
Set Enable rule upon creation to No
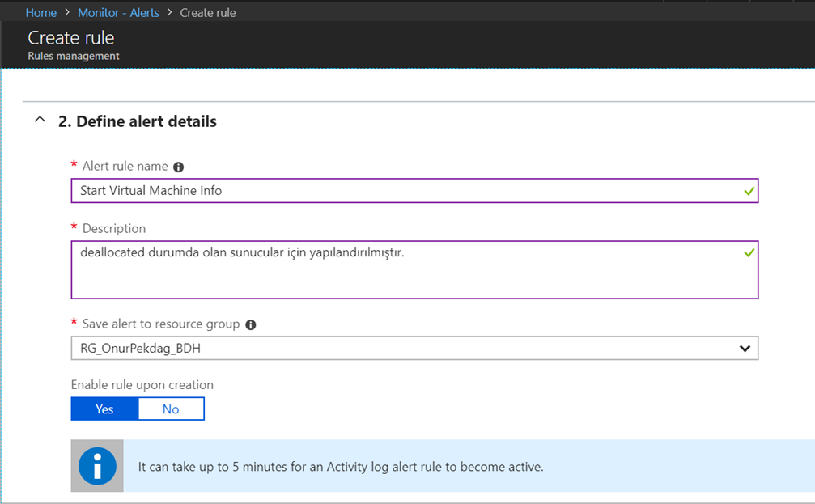pos(171,409)
